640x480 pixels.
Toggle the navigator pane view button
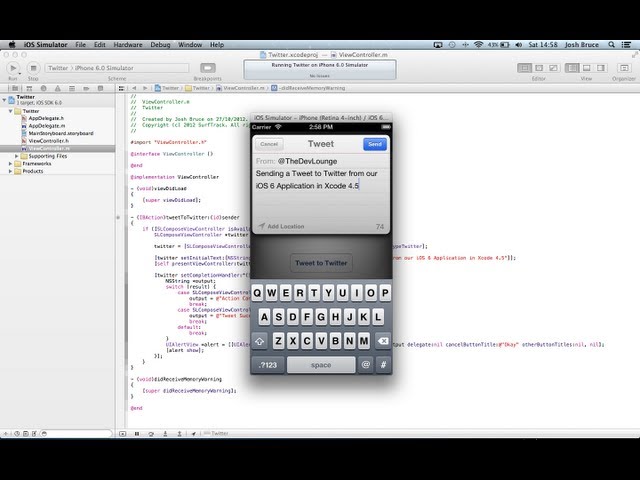(572, 68)
